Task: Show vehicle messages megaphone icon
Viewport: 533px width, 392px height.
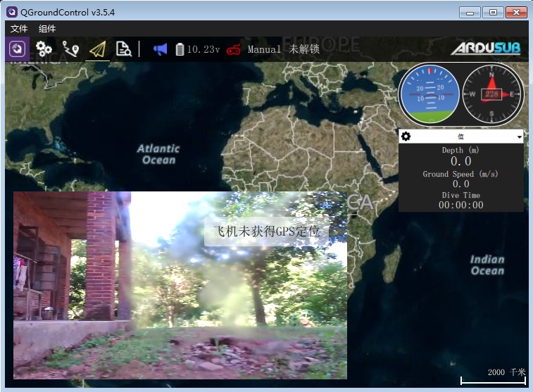Action: tap(160, 49)
